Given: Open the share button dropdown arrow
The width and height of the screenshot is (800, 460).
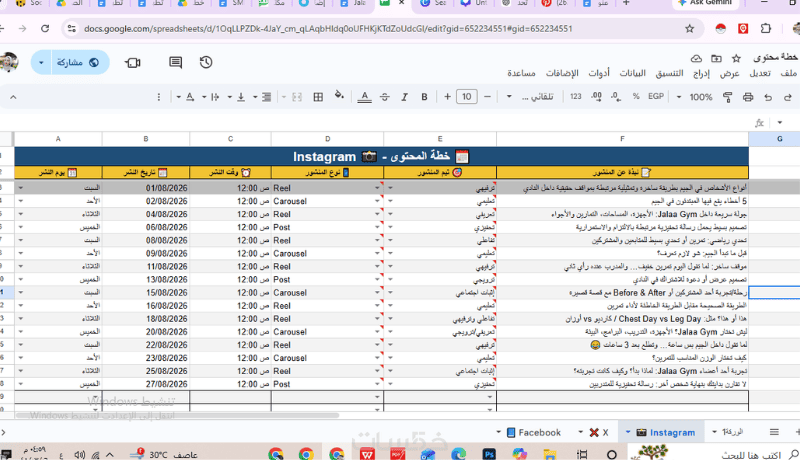Looking at the screenshot, I should (41, 63).
